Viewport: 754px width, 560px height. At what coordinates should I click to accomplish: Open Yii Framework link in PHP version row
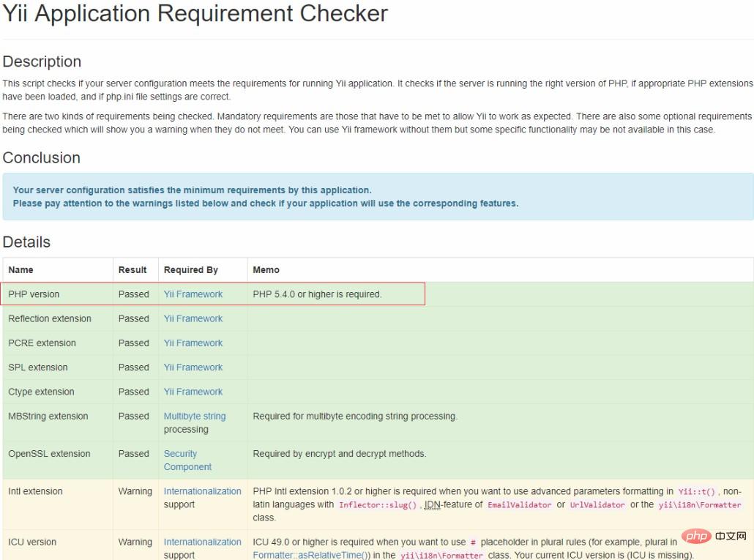click(x=193, y=294)
